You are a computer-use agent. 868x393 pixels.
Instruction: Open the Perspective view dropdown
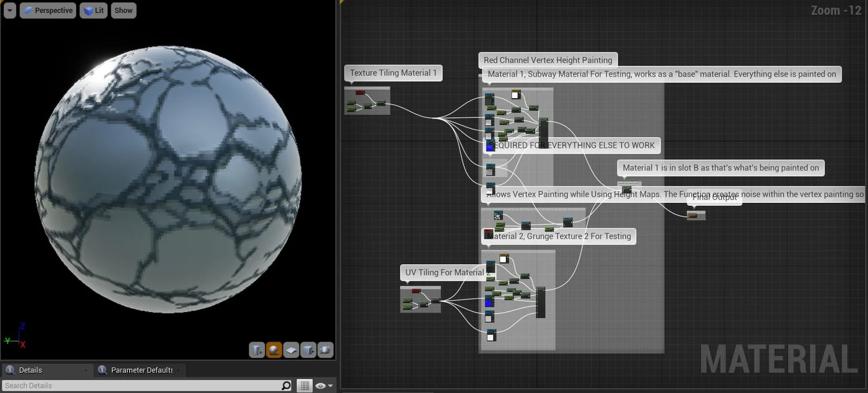click(47, 10)
